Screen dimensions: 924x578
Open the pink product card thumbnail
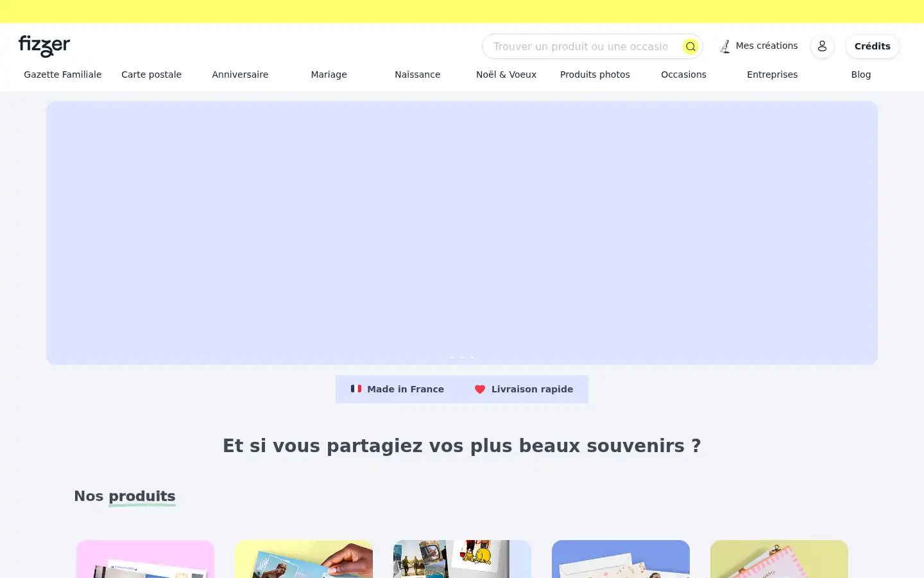(145, 559)
